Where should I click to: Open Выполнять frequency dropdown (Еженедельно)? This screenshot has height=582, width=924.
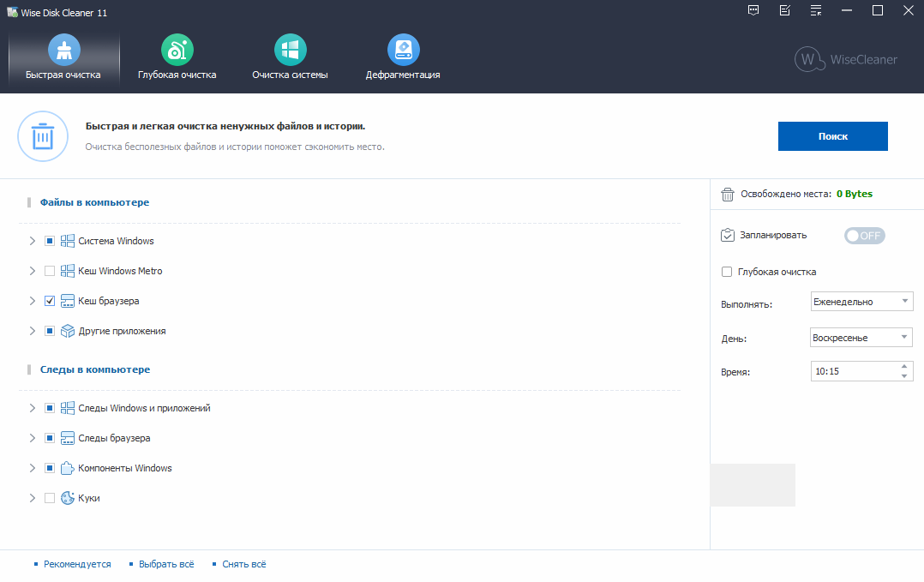(861, 302)
